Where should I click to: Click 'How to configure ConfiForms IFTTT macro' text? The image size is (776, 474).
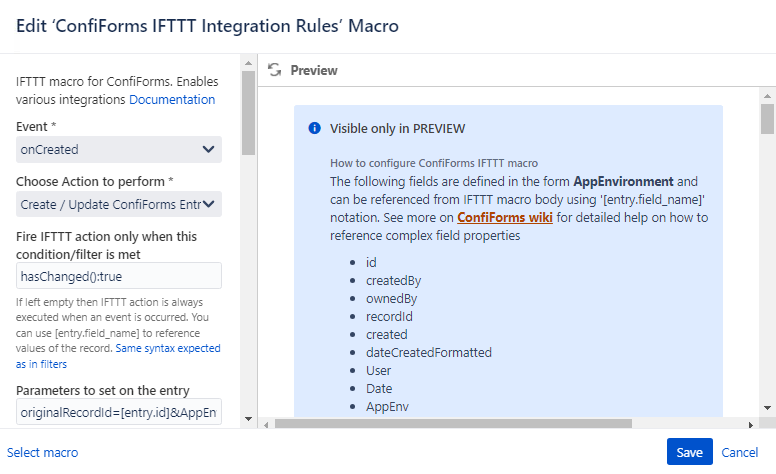(434, 163)
